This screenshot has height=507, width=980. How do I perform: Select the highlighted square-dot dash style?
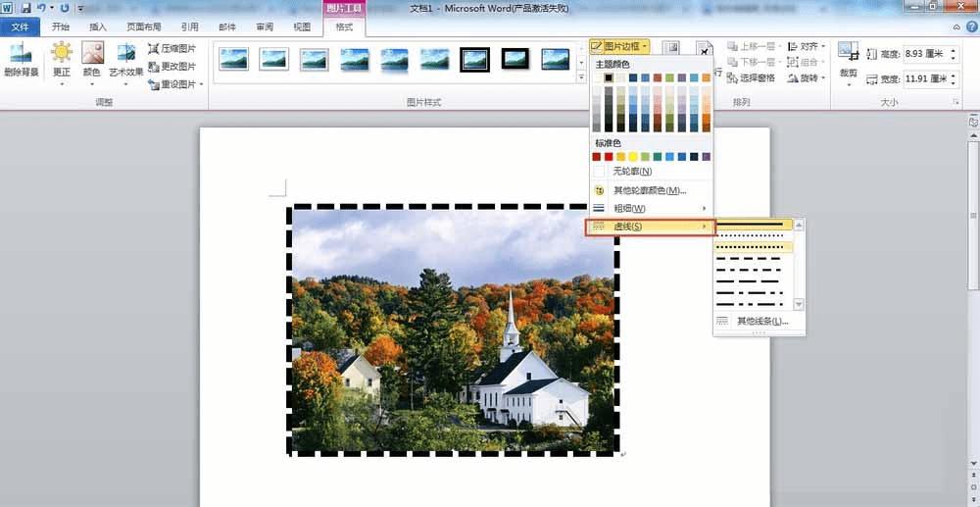click(x=753, y=247)
